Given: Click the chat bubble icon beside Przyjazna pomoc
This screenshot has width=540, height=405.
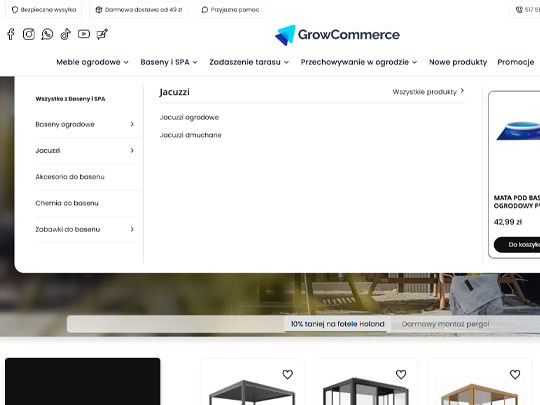Looking at the screenshot, I should [205, 10].
